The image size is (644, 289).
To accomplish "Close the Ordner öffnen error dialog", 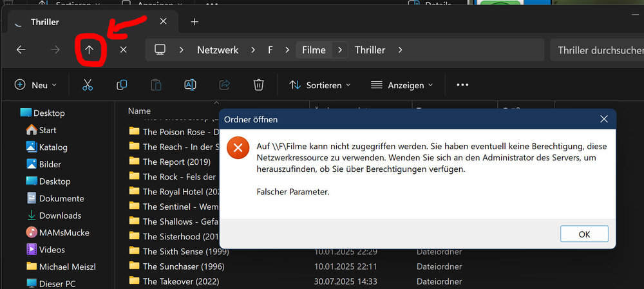I will (604, 119).
